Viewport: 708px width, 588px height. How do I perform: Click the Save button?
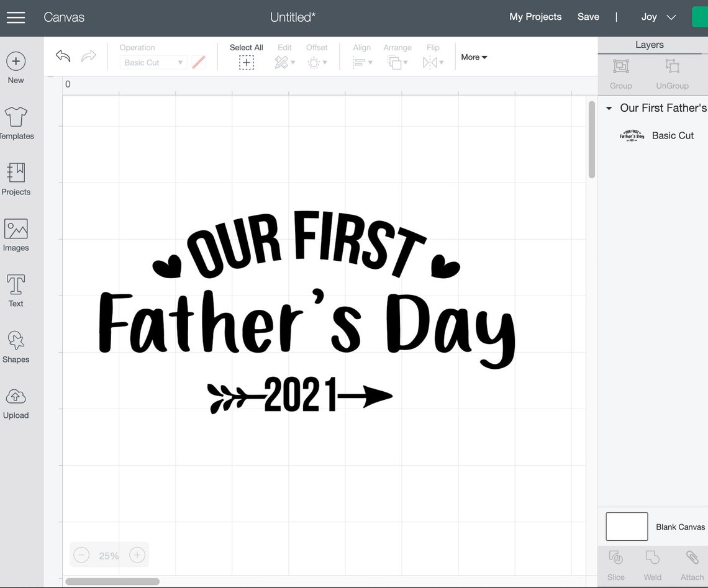588,17
